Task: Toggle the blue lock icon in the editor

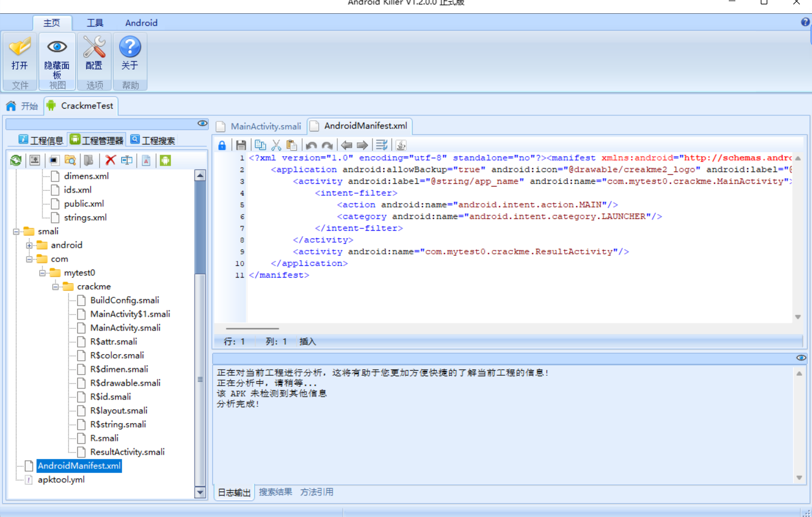Action: (x=222, y=145)
